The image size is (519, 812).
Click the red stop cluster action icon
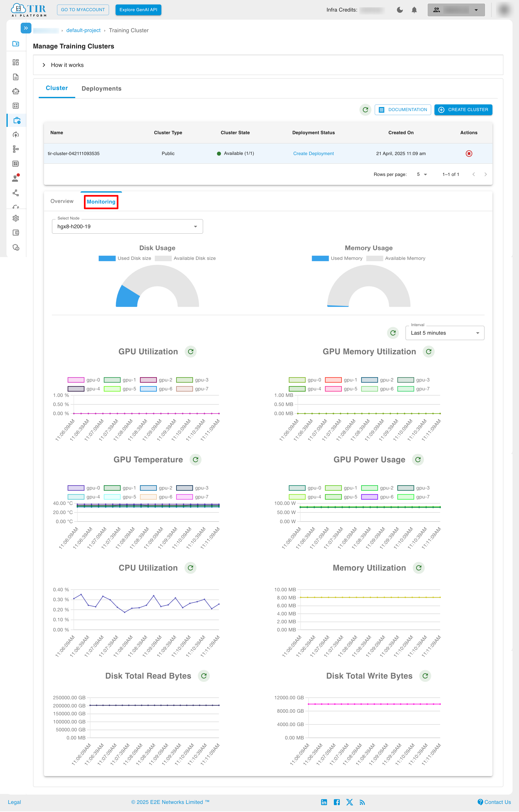469,153
